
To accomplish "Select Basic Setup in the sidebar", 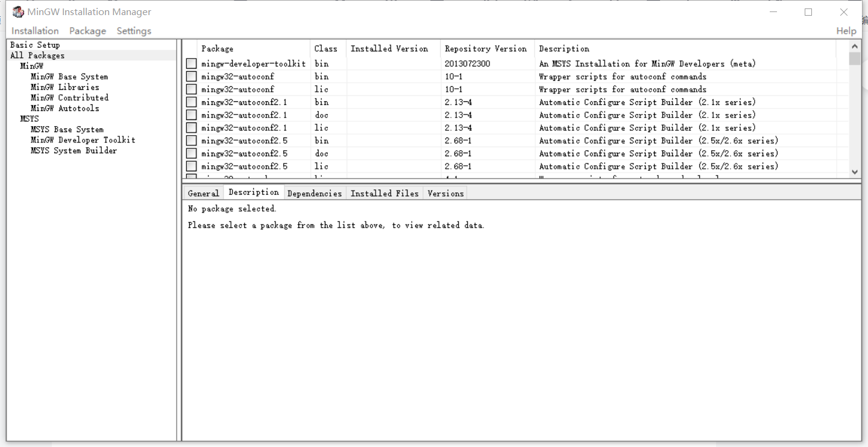I will [33, 44].
